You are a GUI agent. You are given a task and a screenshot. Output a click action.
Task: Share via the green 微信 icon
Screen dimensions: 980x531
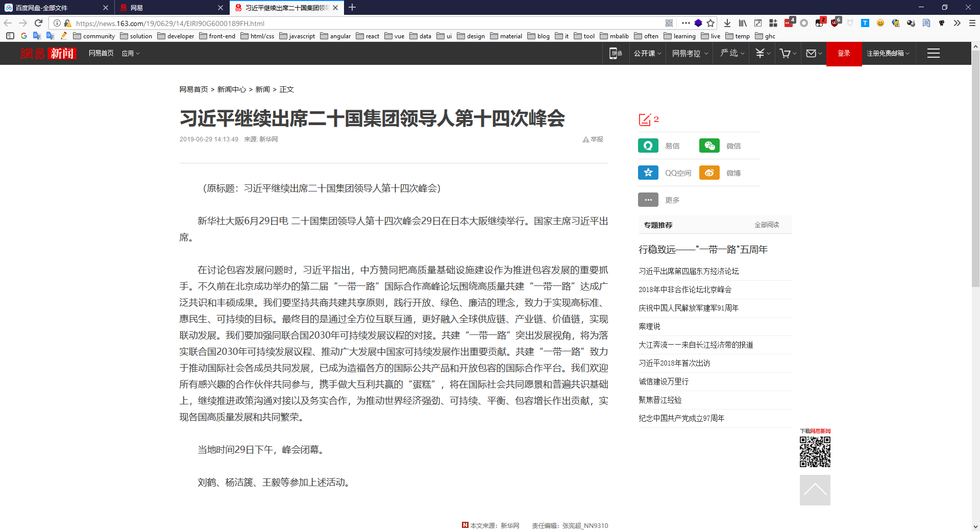click(709, 146)
